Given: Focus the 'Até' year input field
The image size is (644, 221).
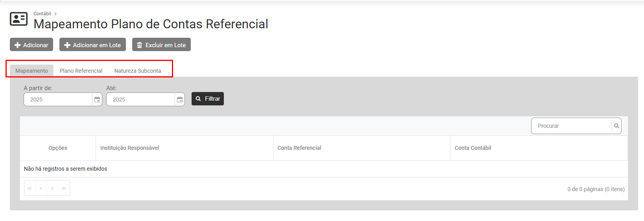Looking at the screenshot, I should [140, 99].
